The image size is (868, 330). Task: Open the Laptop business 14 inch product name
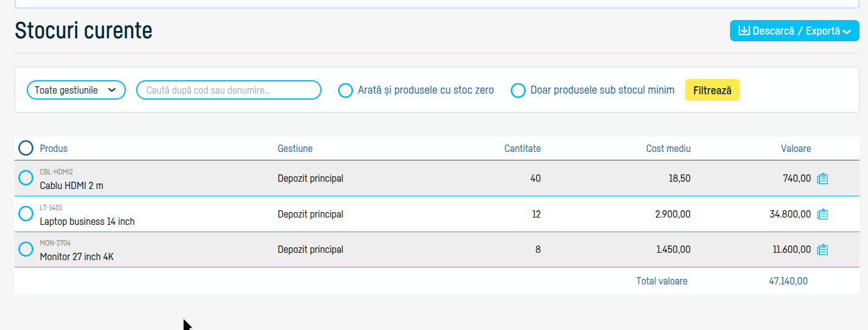[x=88, y=221]
